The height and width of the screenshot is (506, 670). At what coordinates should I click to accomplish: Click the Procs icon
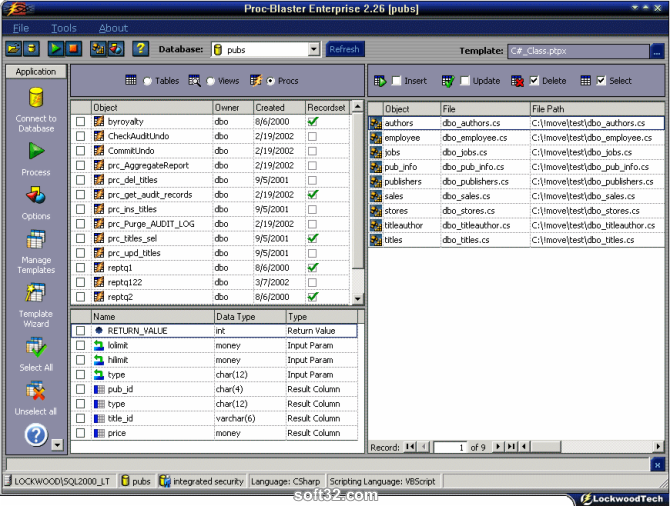point(256,80)
